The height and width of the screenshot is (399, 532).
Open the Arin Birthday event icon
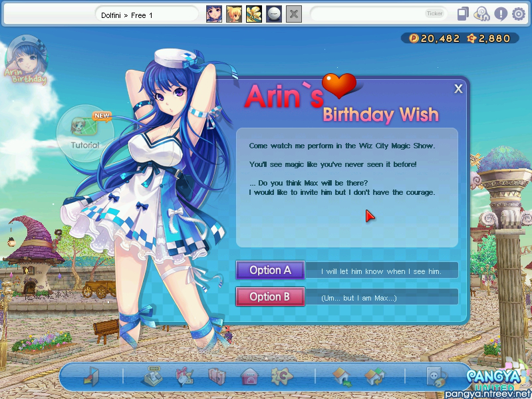pyautogui.click(x=26, y=60)
